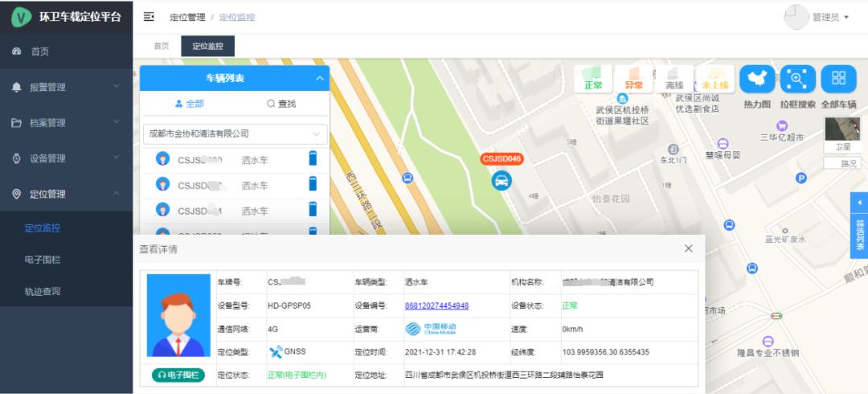Click 东北1门 gate icon on map

(x=674, y=149)
